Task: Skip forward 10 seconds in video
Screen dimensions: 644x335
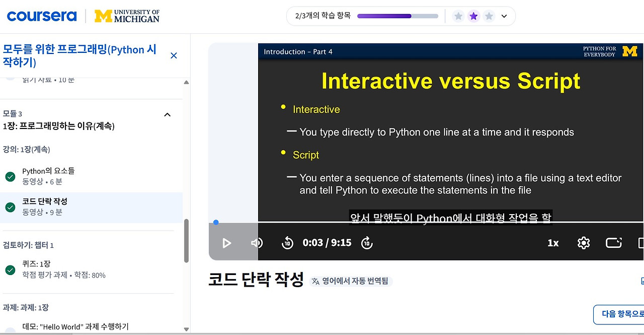Action: (367, 243)
